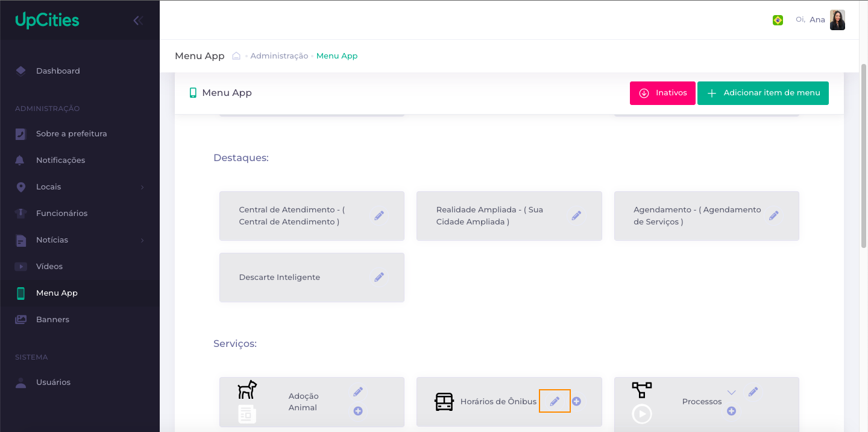Image resolution: width=868 pixels, height=432 pixels.
Task: Edit Horários de Ônibus with pencil icon
Action: [555, 401]
